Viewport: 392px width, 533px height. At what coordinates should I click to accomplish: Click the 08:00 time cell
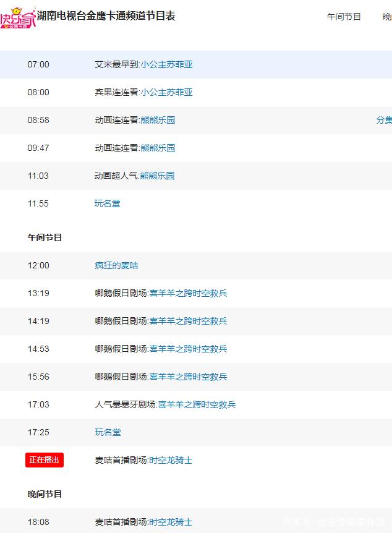(x=38, y=93)
